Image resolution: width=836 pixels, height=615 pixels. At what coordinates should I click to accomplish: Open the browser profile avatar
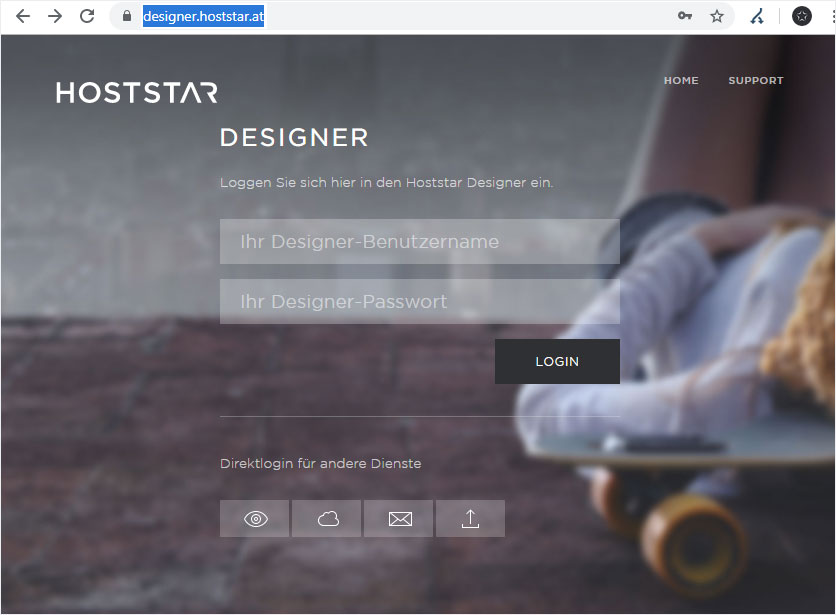(802, 16)
